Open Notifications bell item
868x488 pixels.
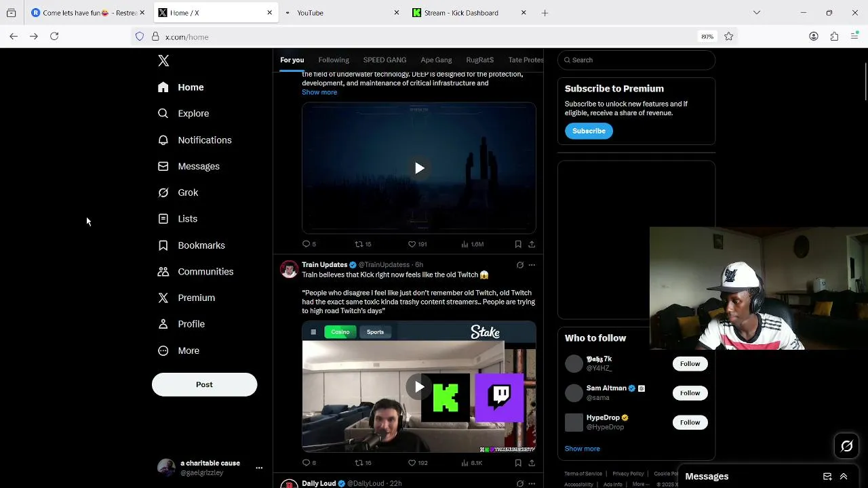point(195,140)
